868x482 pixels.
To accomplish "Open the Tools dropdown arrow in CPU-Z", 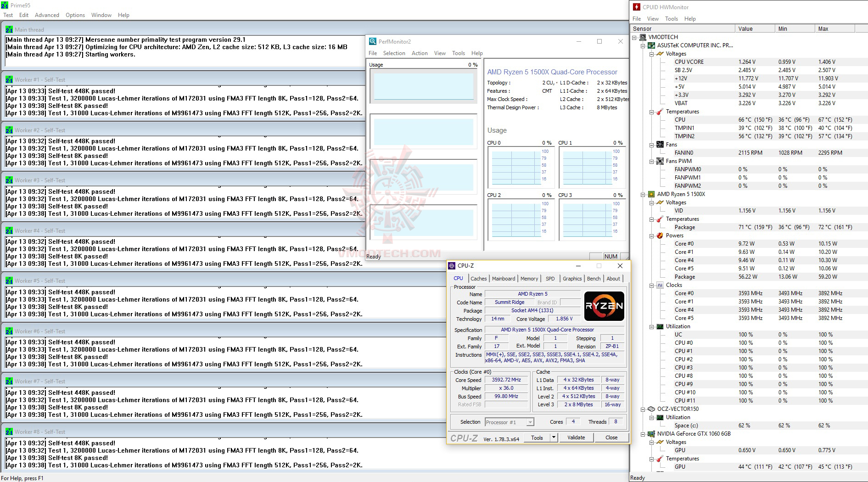I will (554, 437).
